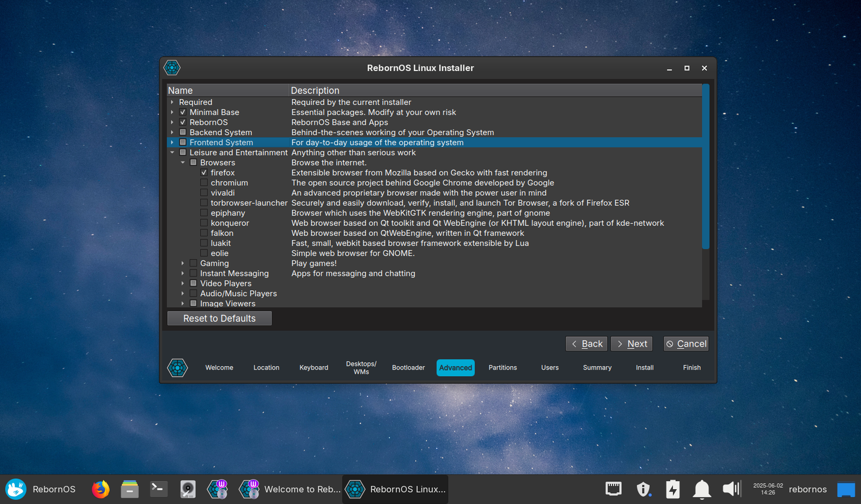
Task: Toggle the Gaming group checkbox
Action: click(193, 263)
